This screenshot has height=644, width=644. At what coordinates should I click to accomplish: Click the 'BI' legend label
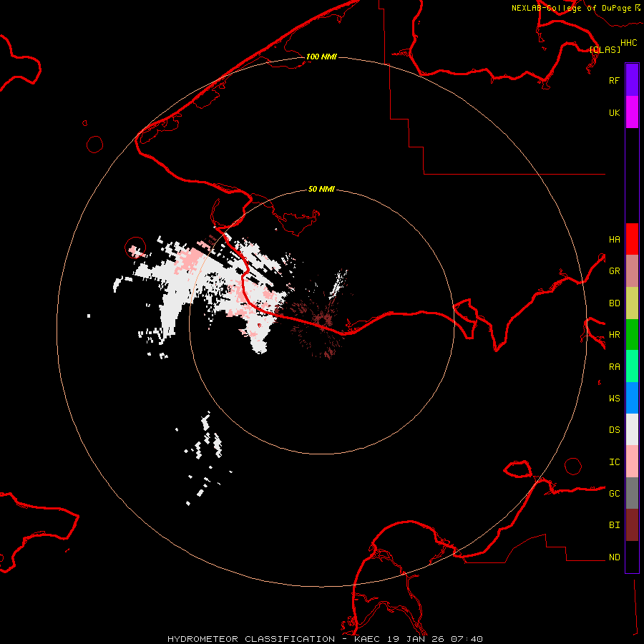click(x=614, y=525)
